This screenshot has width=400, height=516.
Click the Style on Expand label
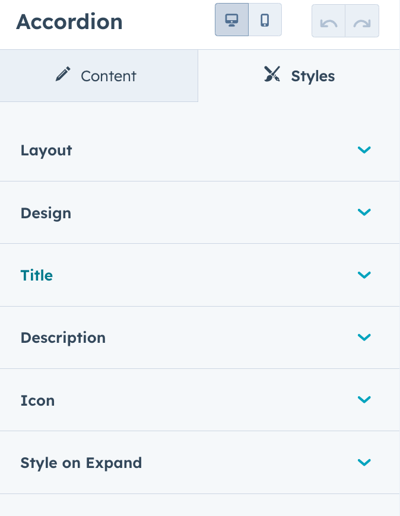click(x=81, y=463)
